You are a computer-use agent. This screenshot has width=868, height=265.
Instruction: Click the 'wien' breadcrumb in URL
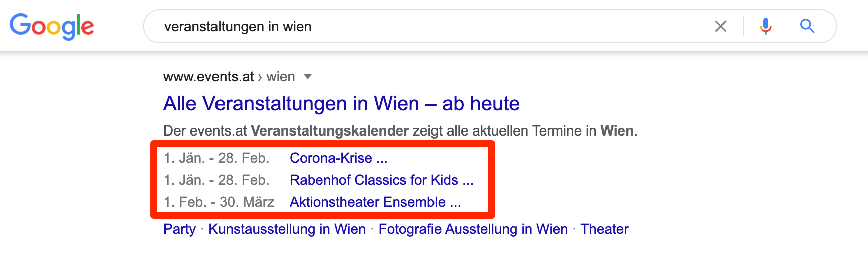point(281,77)
